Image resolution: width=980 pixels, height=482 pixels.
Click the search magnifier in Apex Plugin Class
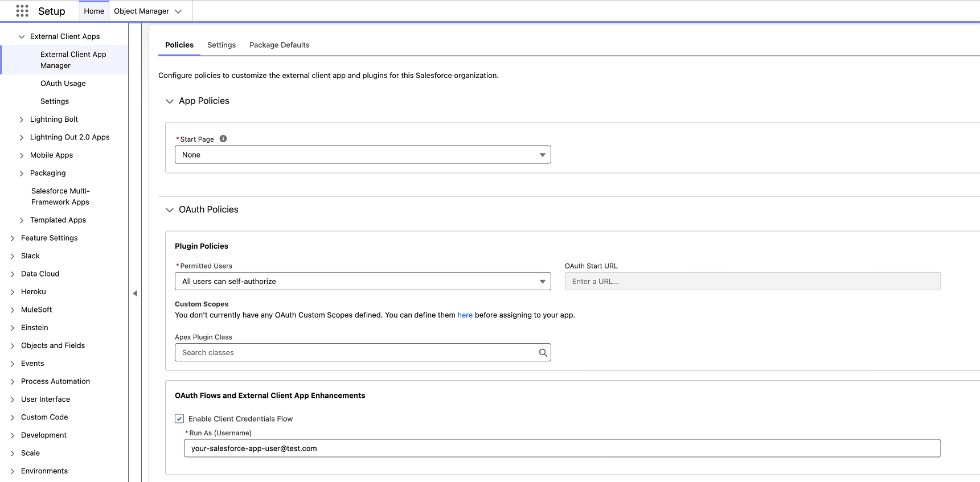pos(543,353)
